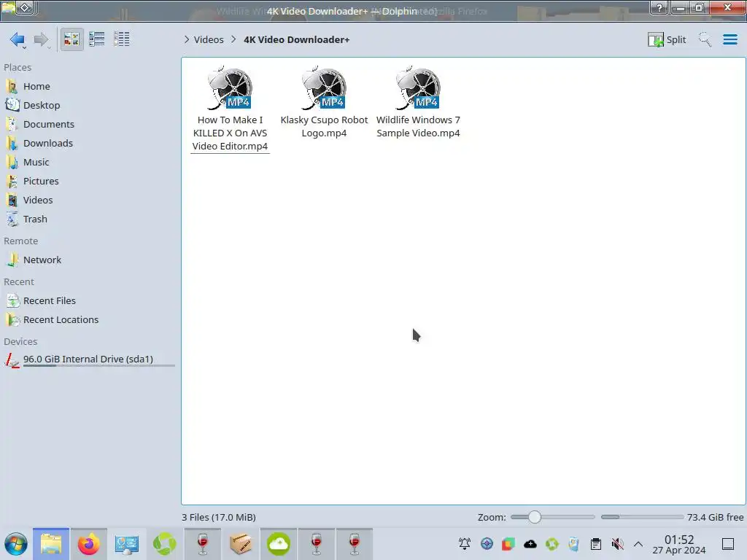
Task: Click the 73.4 GiB free label
Action: (715, 517)
